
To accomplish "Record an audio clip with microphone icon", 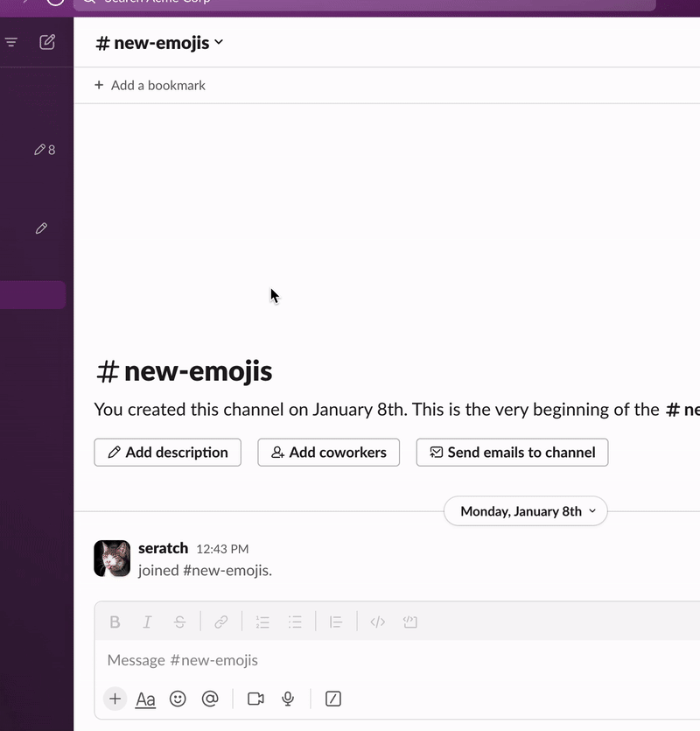I will pyautogui.click(x=288, y=699).
